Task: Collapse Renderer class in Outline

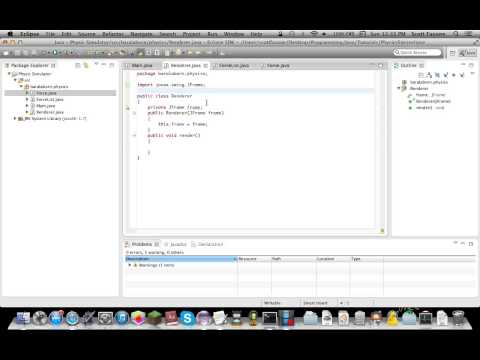Action: point(398,88)
